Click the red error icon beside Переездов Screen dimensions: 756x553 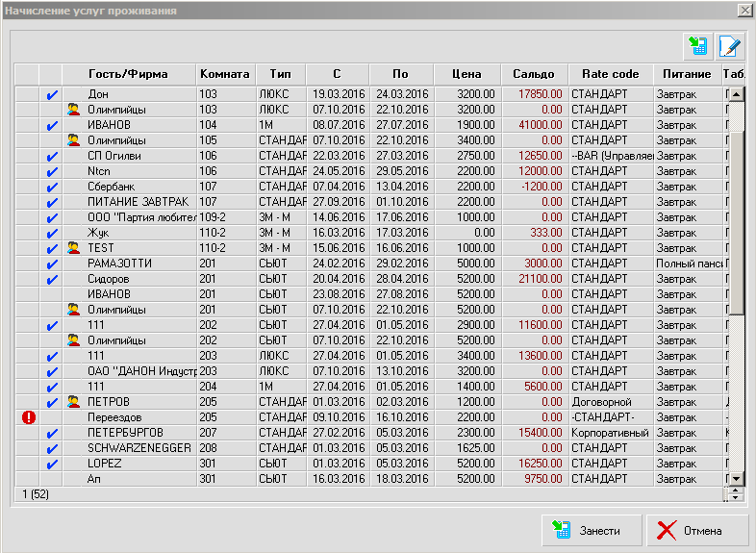(x=28, y=417)
